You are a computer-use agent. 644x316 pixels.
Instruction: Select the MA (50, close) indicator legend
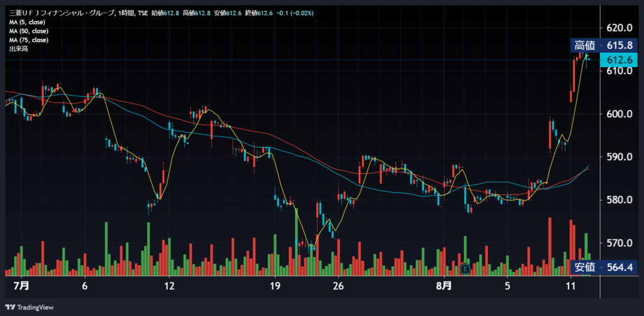pyautogui.click(x=29, y=31)
